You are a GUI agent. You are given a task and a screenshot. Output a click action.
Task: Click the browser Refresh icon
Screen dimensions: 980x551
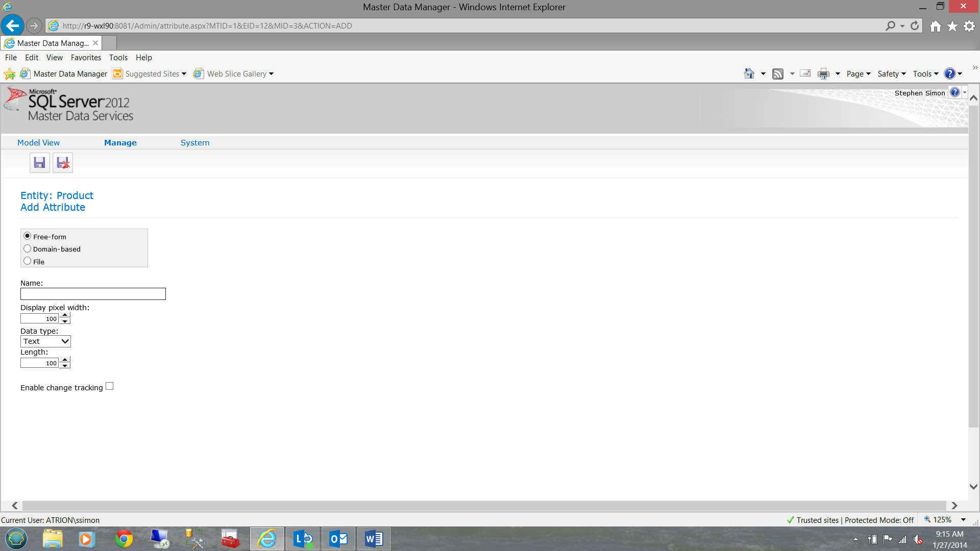[915, 26]
